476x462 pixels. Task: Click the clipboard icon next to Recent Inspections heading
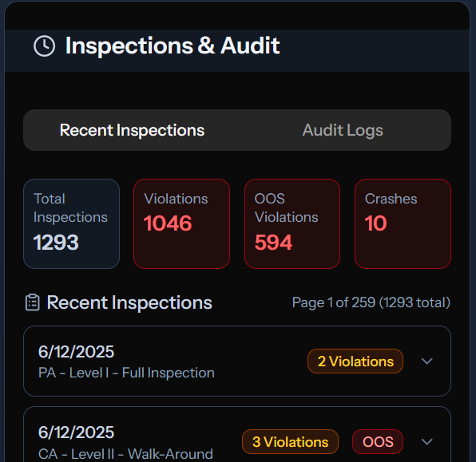33,302
